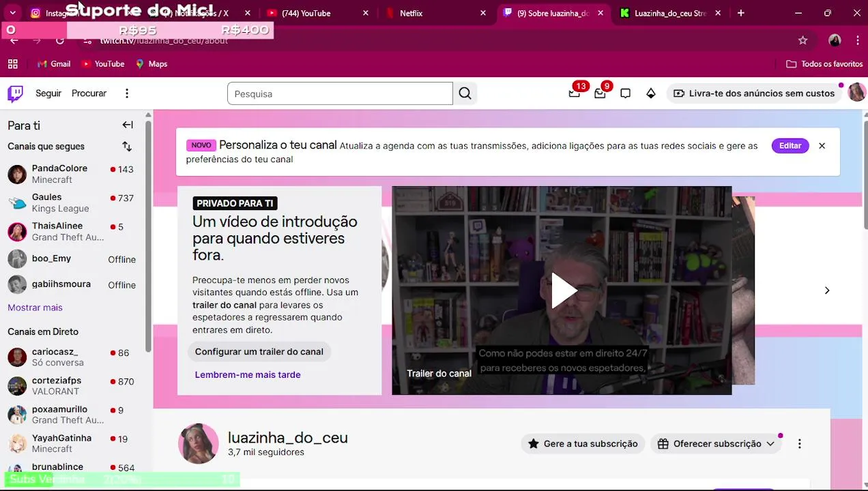Viewport: 868px width, 491px height.
Task: Dismiss the Personaliza o teu canal banner
Action: tap(822, 146)
